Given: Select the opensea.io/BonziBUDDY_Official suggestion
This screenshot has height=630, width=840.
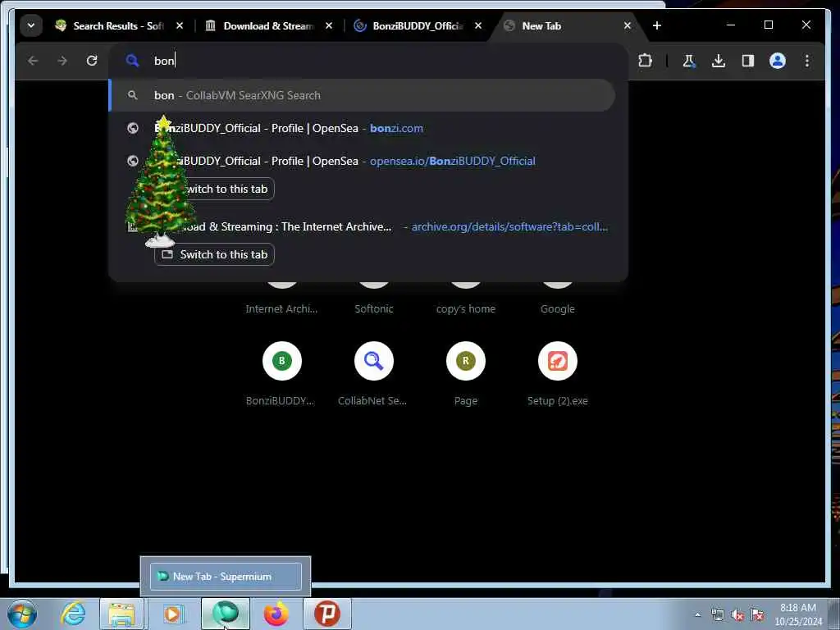Looking at the screenshot, I should point(362,161).
